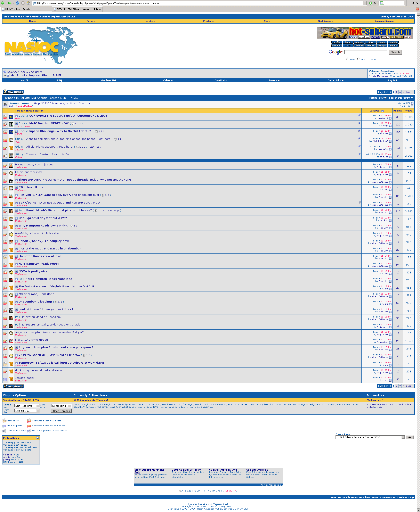Go to page 2 of thread list
Viewport: 420px width, 512px height.
(397, 92)
